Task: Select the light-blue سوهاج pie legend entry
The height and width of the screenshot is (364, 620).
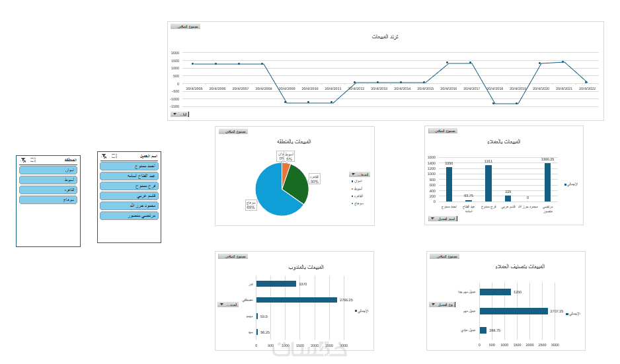Action: point(357,203)
